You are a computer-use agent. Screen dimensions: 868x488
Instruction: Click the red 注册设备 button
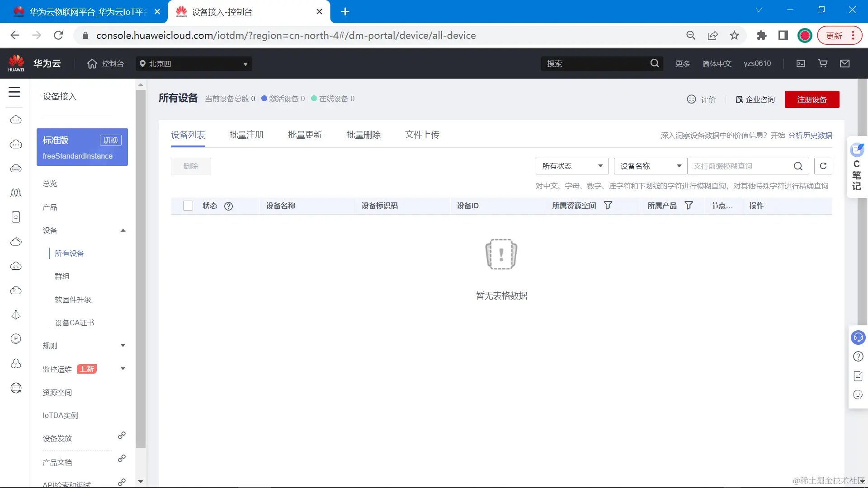tap(812, 99)
